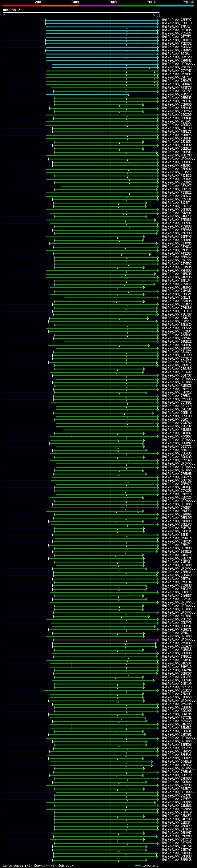Select the UniRef100_B5EFU7 label
The image size is (197, 868).
[176, 101]
